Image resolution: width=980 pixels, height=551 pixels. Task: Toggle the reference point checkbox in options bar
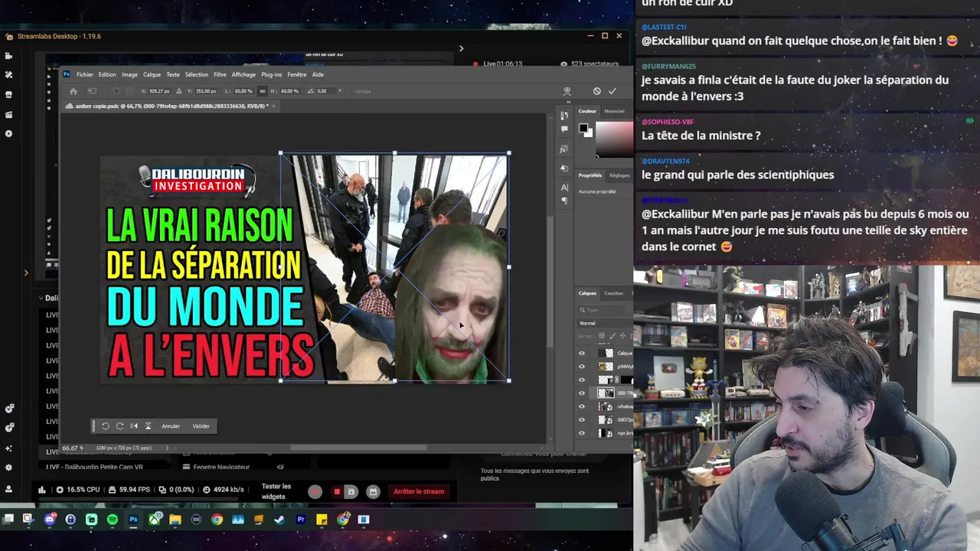(116, 91)
